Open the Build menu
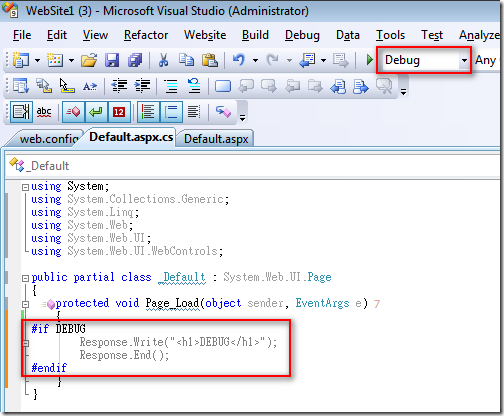The image size is (504, 416). [x=255, y=35]
